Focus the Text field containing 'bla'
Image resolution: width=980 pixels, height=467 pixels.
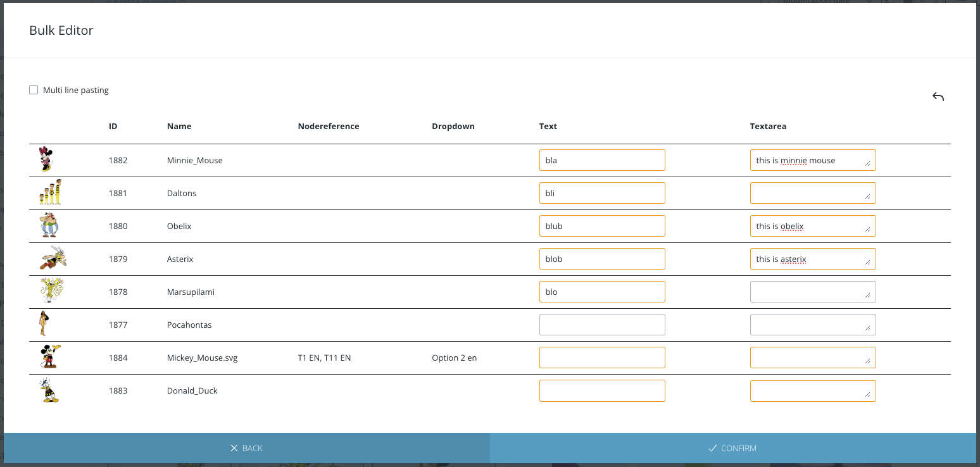tap(602, 160)
